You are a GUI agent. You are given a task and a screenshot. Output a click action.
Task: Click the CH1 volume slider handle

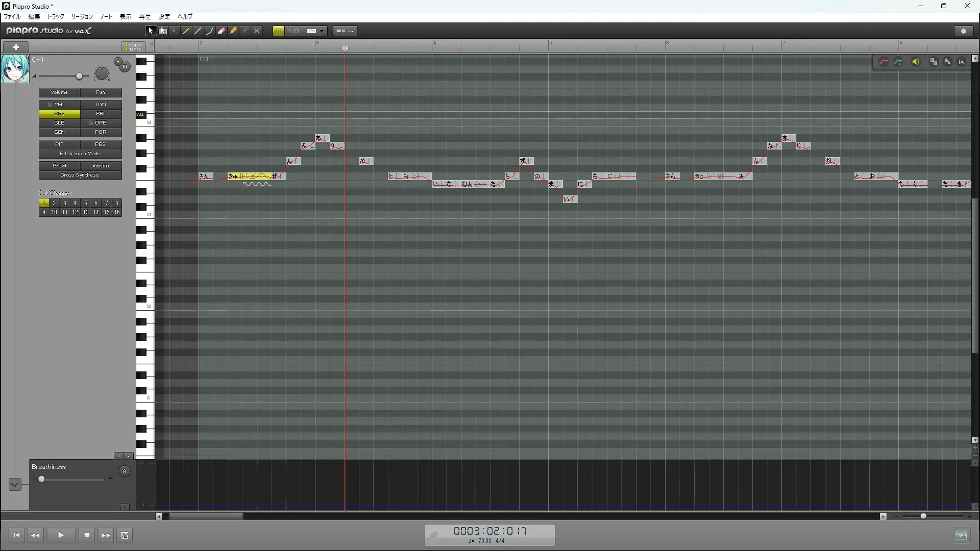pyautogui.click(x=79, y=77)
